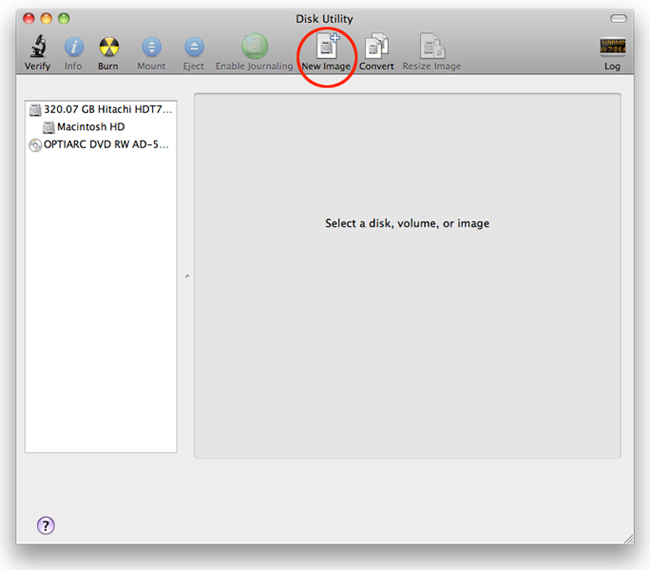Click the Enable Journaling icon
The width and height of the screenshot is (650, 570).
[255, 46]
